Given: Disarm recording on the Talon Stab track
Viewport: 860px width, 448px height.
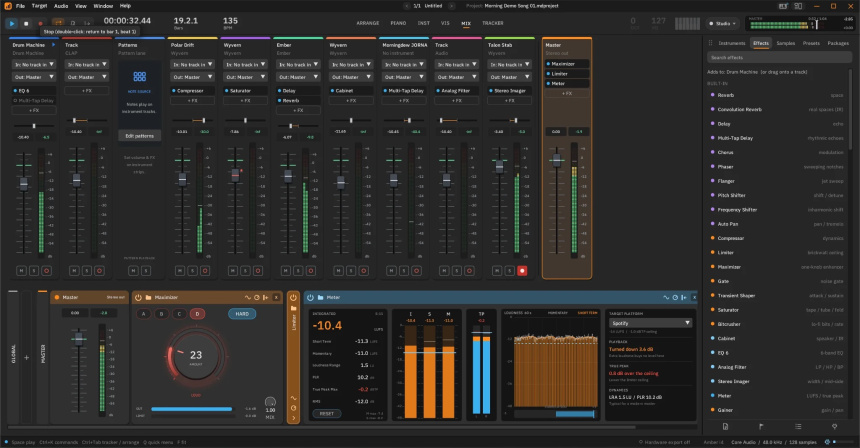Looking at the screenshot, I should pos(522,271).
